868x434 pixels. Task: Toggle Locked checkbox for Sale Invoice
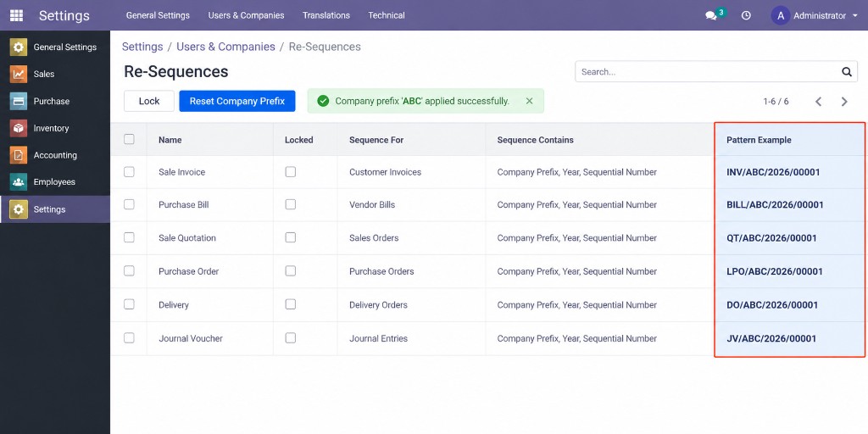[291, 171]
